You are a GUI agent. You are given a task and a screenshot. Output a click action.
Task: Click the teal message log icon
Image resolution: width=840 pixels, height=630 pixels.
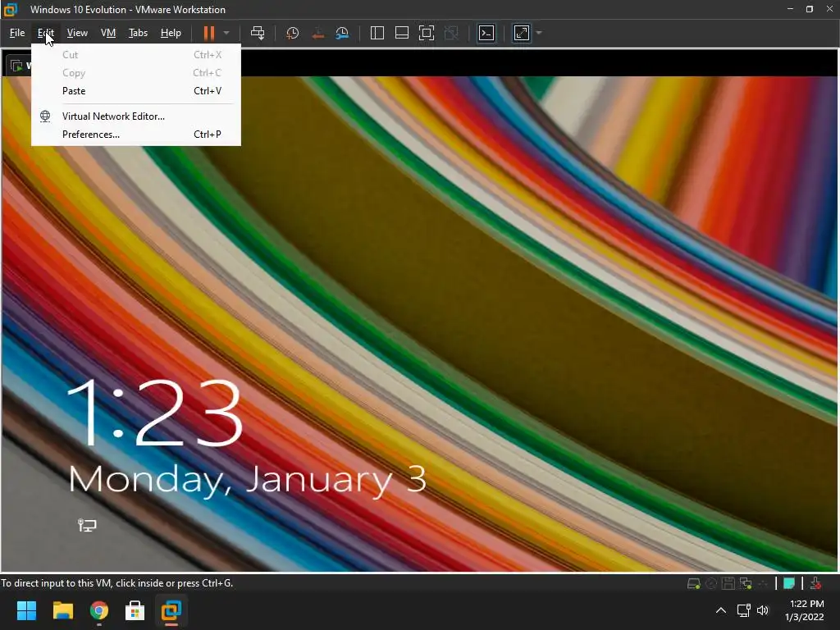tap(788, 583)
